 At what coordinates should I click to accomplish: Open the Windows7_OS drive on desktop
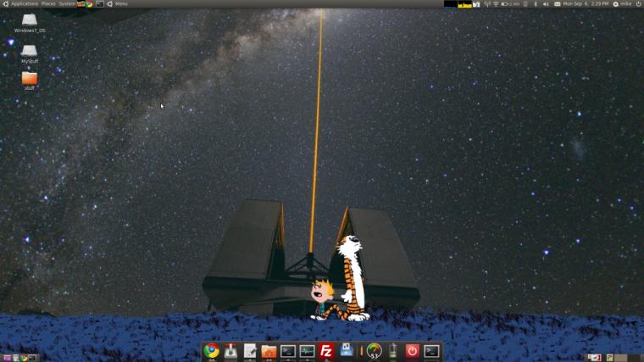click(30, 23)
